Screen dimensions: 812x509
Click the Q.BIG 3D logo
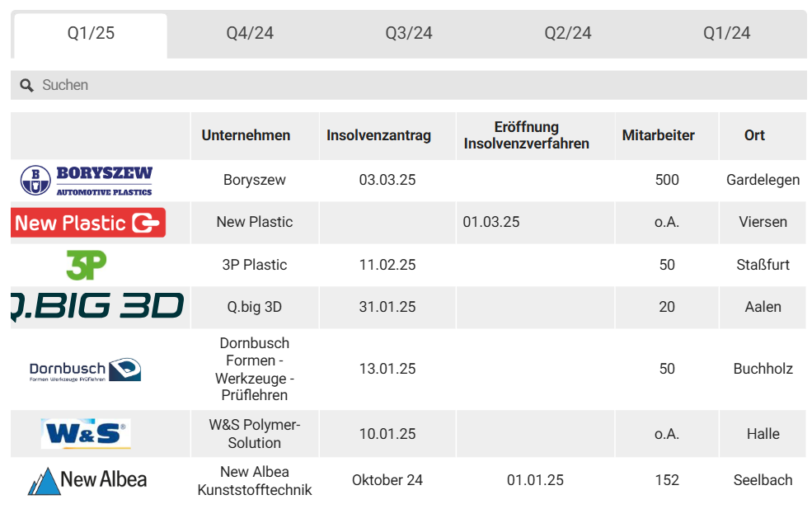coord(97,307)
